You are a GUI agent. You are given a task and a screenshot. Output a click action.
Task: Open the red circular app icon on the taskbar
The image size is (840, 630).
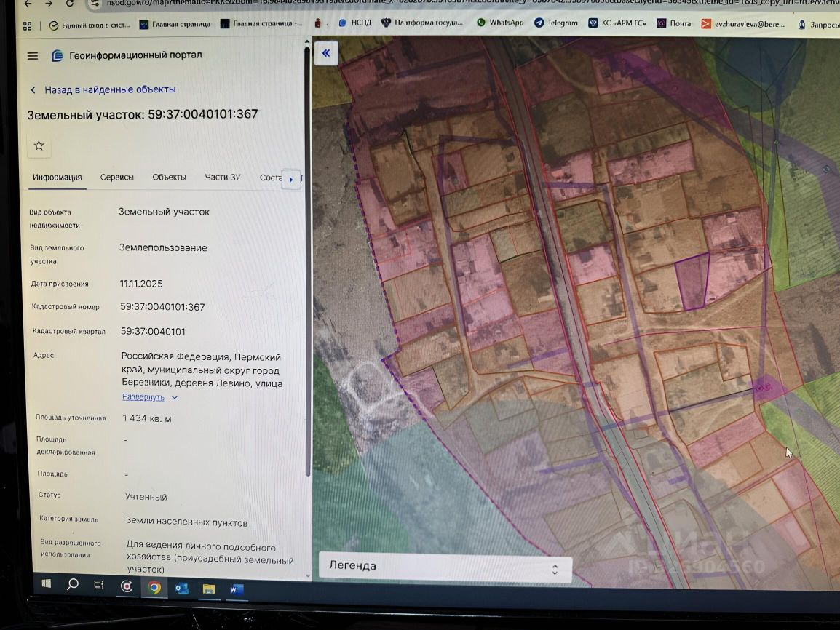pyautogui.click(x=127, y=586)
